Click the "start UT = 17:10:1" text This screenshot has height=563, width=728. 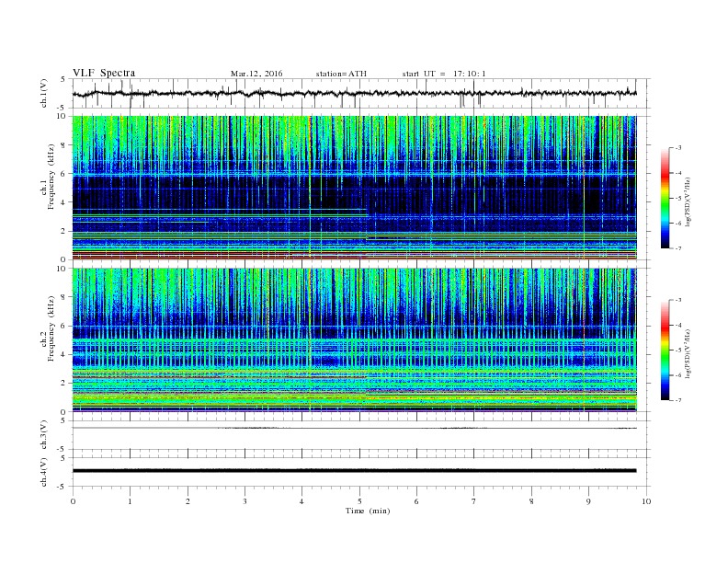pyautogui.click(x=444, y=74)
